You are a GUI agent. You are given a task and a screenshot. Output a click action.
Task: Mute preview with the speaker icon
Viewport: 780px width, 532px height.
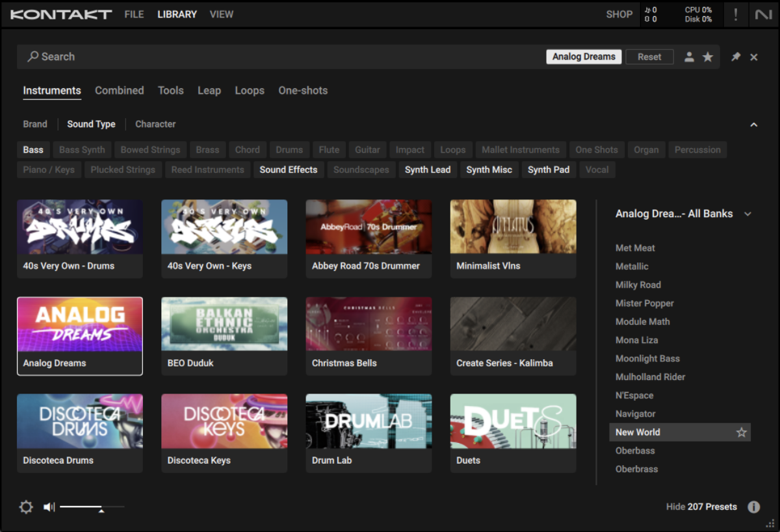click(49, 507)
